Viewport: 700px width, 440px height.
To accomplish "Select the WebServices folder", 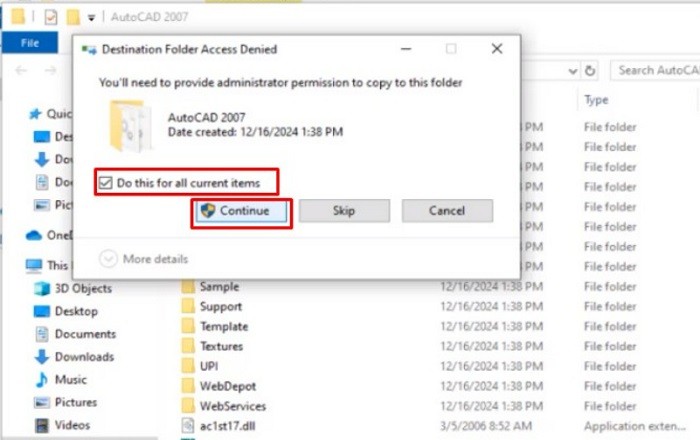I will pyautogui.click(x=233, y=406).
